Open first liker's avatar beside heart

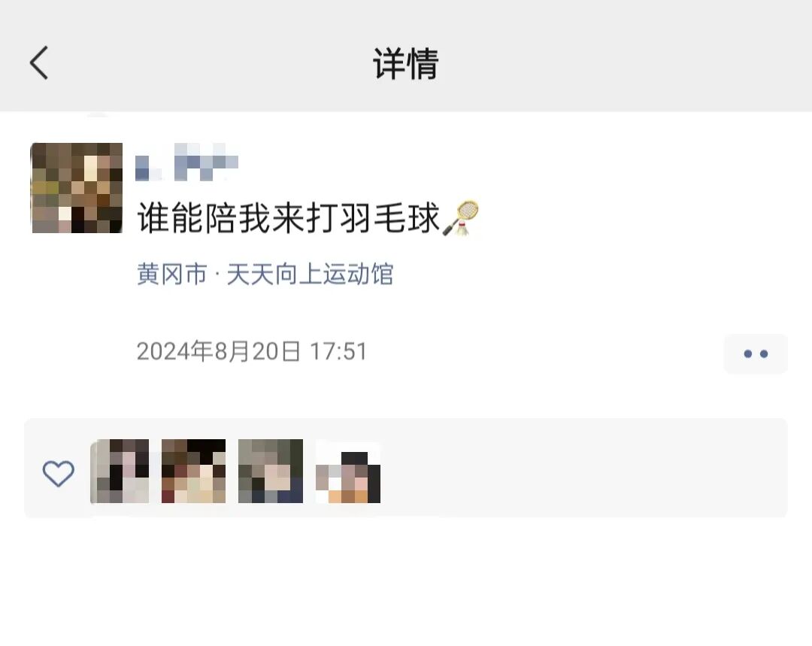(x=120, y=471)
